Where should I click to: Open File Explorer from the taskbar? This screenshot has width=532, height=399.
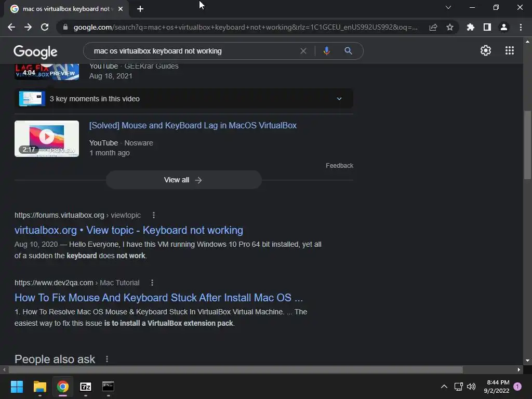click(39, 387)
